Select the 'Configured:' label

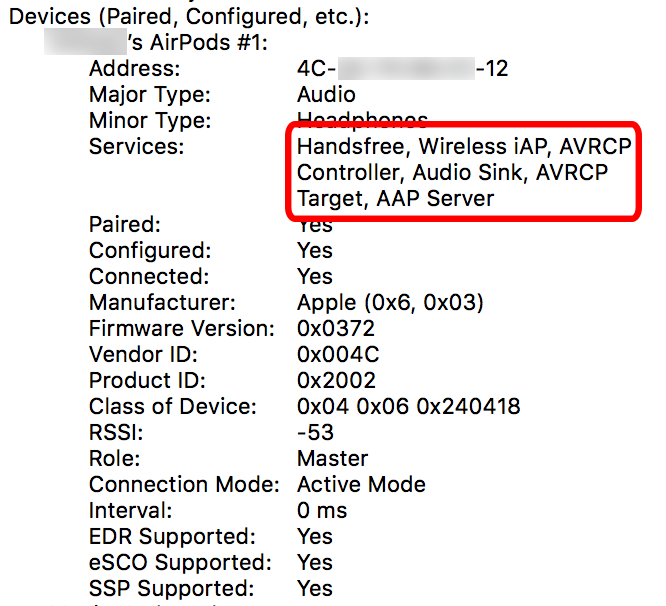pos(150,251)
